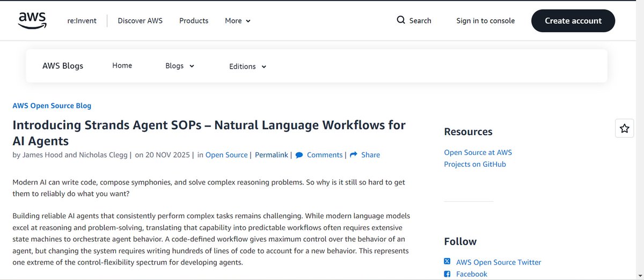
Task: Go to AWS Blogs Home
Action: [122, 65]
